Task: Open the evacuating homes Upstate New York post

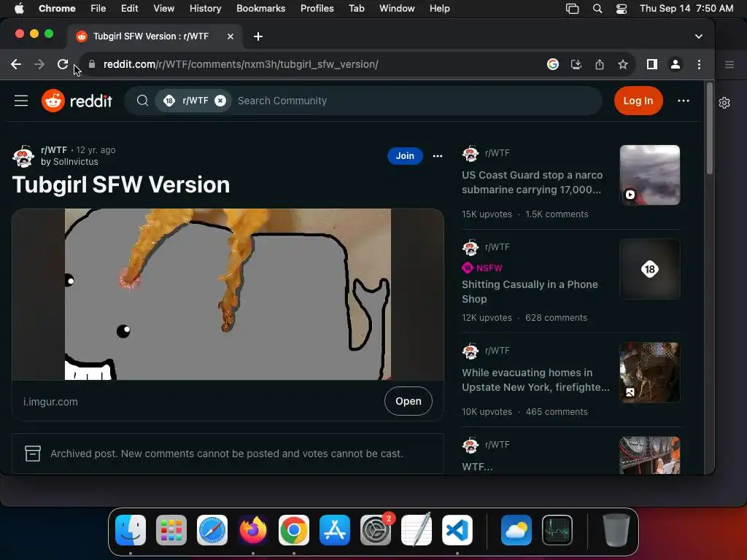Action: [535, 379]
